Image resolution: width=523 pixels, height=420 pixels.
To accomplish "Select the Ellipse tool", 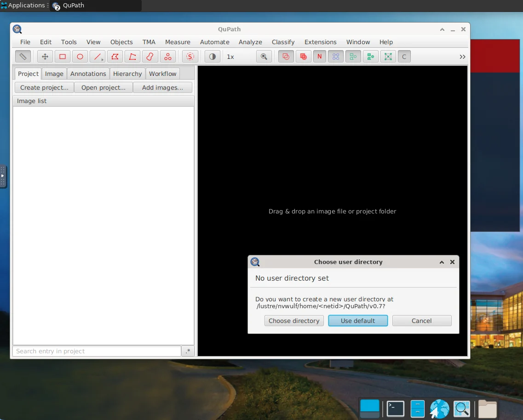I will pos(80,57).
